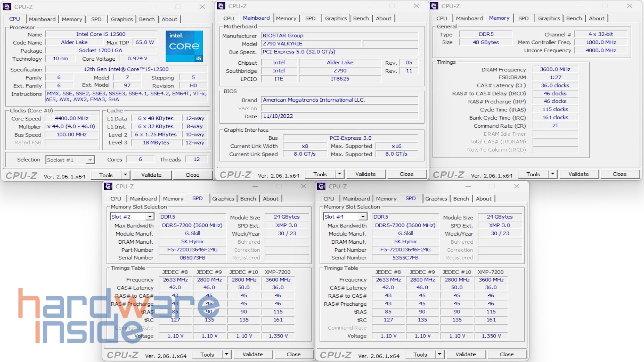The width and height of the screenshot is (644, 362).
Task: Click Tools button in the CPU window
Action: click(x=106, y=175)
